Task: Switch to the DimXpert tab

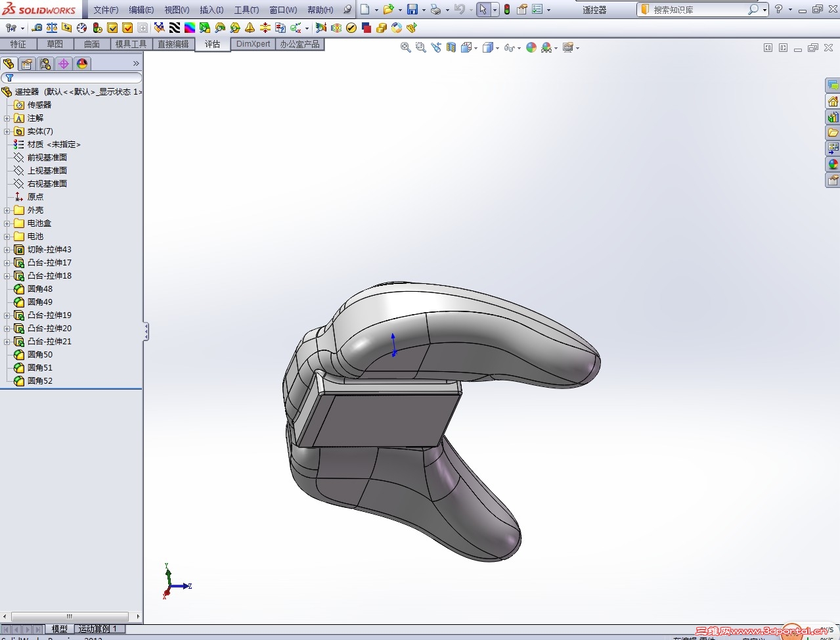Action: coord(253,44)
